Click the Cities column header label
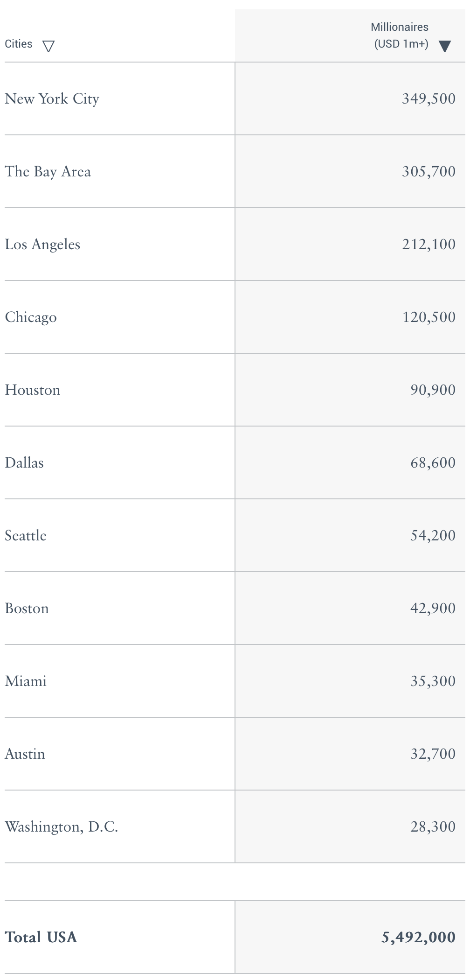470x980 pixels. coord(19,44)
